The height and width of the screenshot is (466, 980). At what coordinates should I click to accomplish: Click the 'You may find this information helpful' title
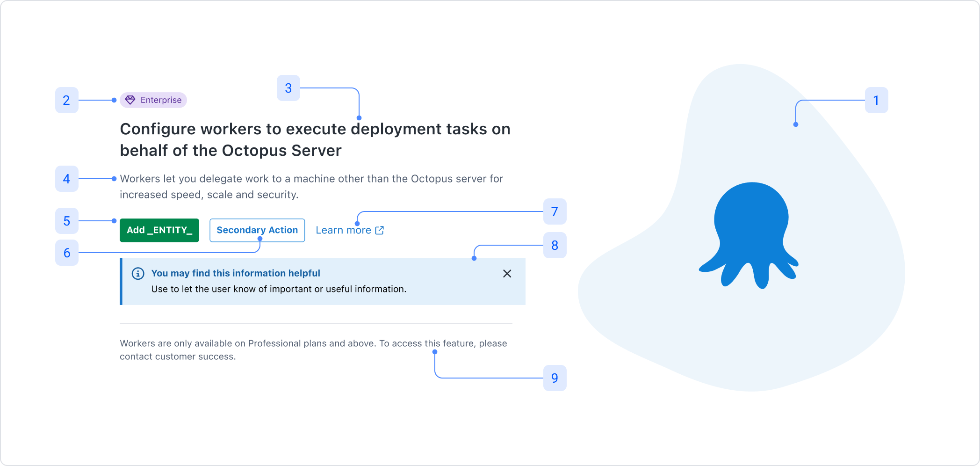(x=236, y=273)
